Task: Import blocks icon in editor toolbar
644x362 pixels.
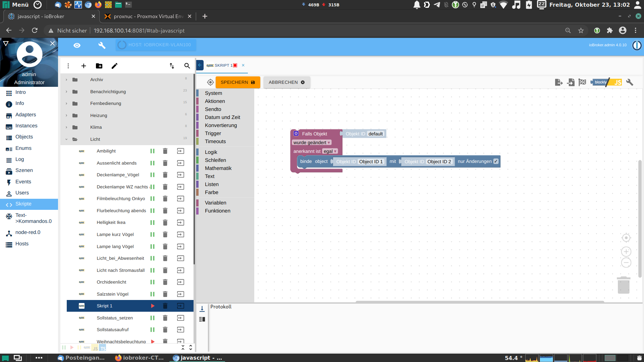Action: point(571,82)
